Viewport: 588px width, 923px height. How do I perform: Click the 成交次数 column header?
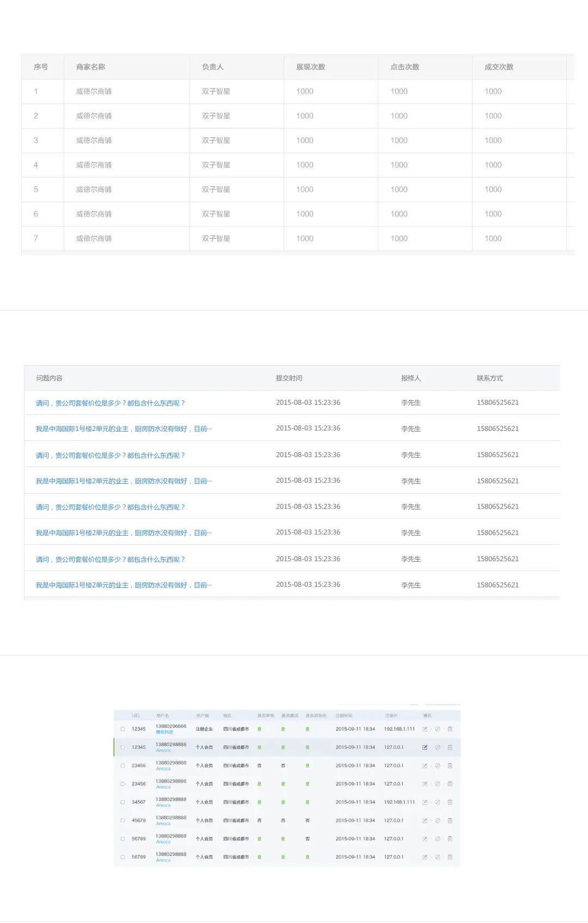click(x=499, y=67)
